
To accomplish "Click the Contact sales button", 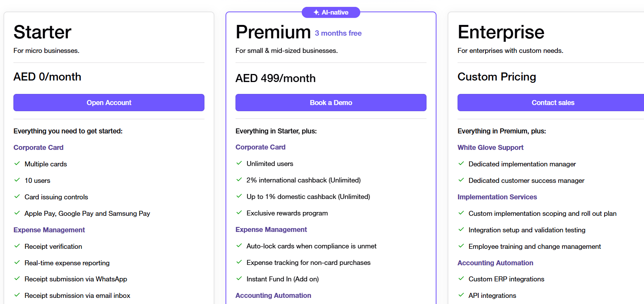I will 551,103.
